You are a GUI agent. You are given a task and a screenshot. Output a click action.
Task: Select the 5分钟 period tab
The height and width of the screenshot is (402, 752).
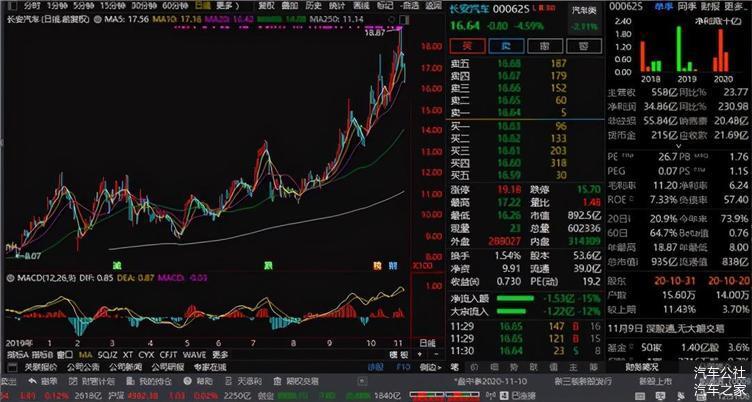(x=83, y=6)
